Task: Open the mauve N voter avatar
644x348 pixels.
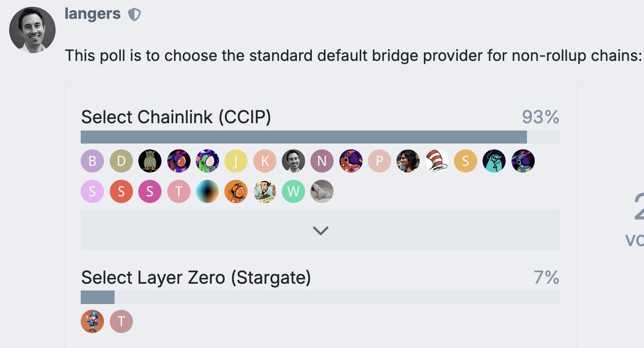Action: coord(322,161)
